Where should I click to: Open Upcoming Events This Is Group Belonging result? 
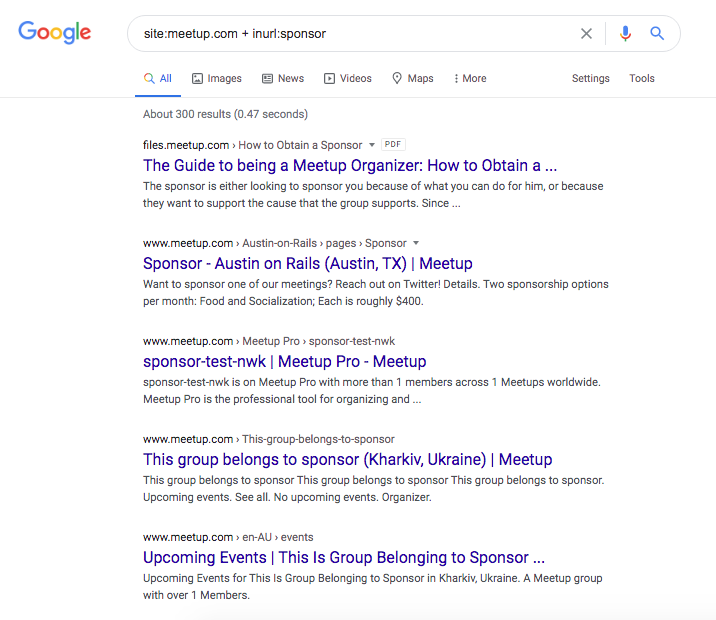point(344,557)
